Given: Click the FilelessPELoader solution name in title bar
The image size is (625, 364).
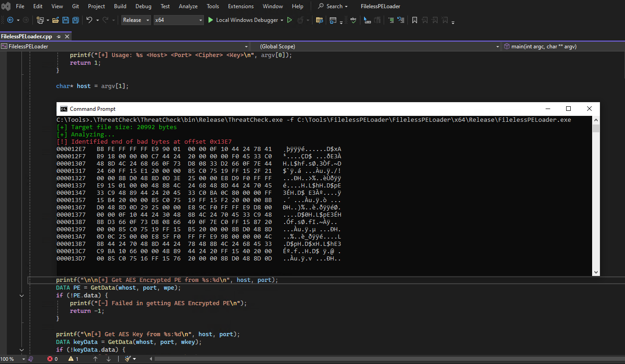Looking at the screenshot, I should (380, 6).
